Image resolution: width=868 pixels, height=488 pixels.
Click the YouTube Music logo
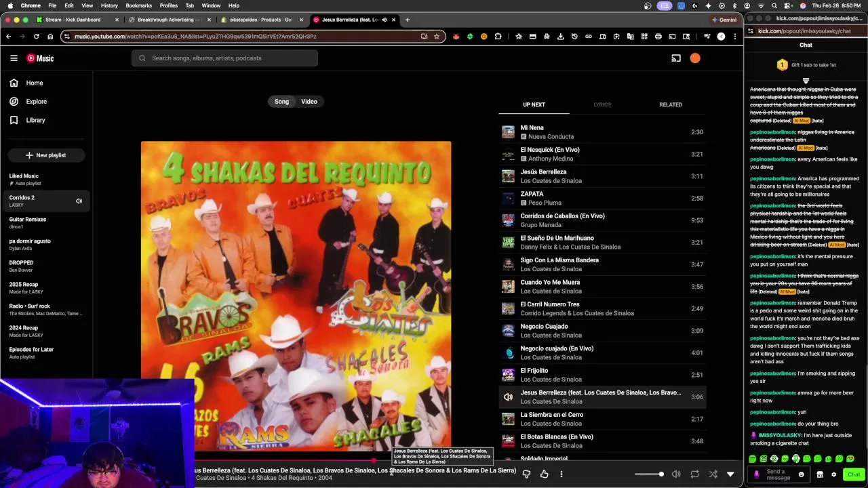(x=40, y=58)
